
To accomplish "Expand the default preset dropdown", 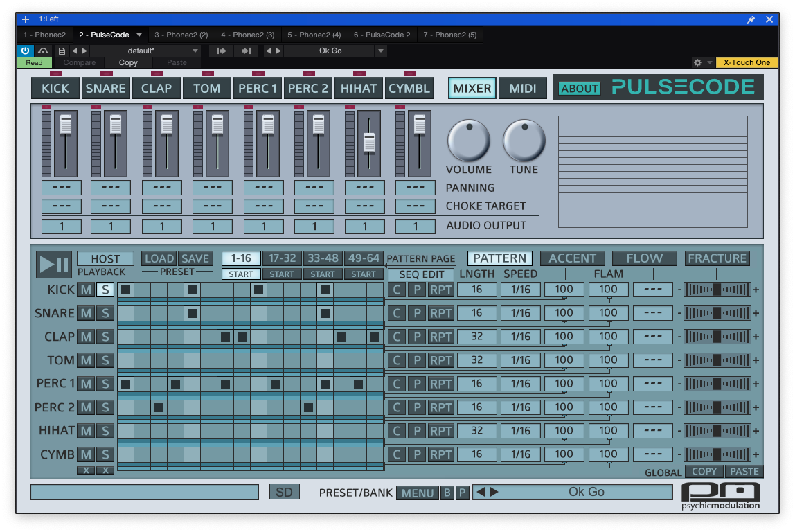I will tap(195, 51).
